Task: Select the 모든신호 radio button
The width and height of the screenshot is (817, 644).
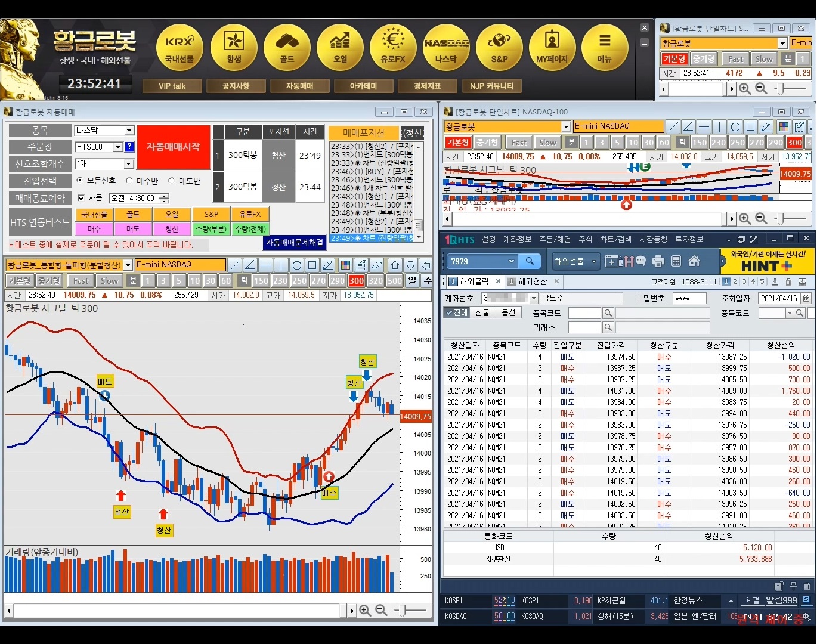Action: point(80,180)
